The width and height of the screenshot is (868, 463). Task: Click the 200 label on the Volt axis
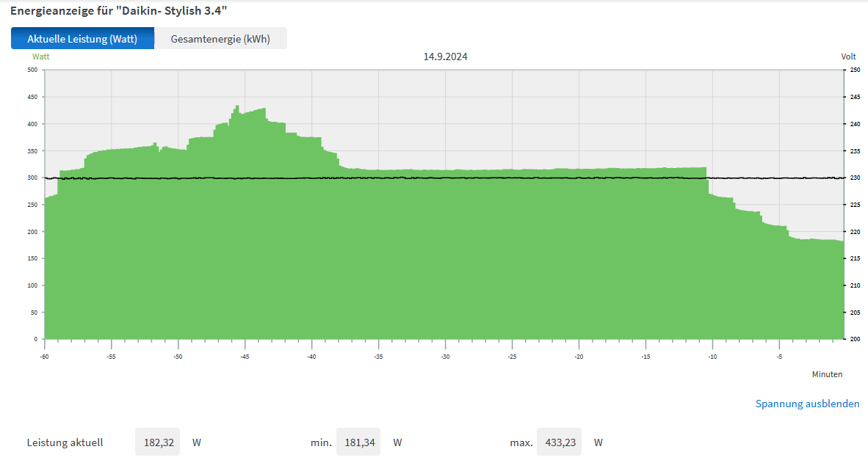[854, 339]
